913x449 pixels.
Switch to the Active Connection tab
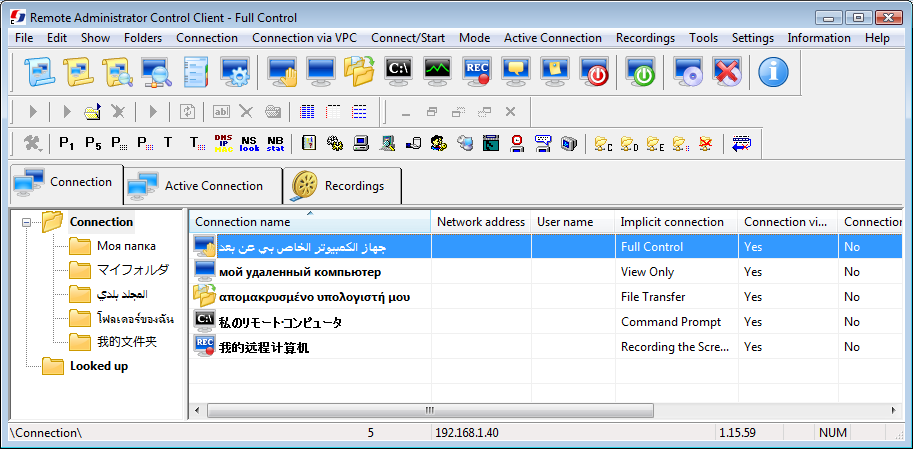point(203,186)
